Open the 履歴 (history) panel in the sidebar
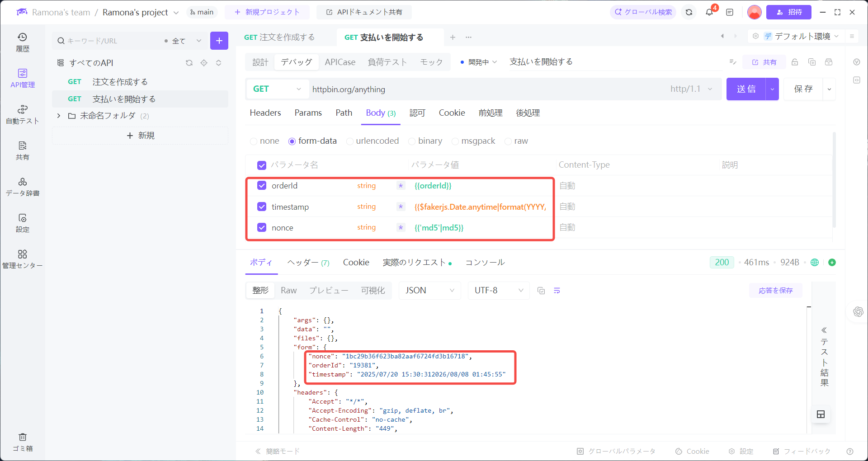 [x=23, y=42]
